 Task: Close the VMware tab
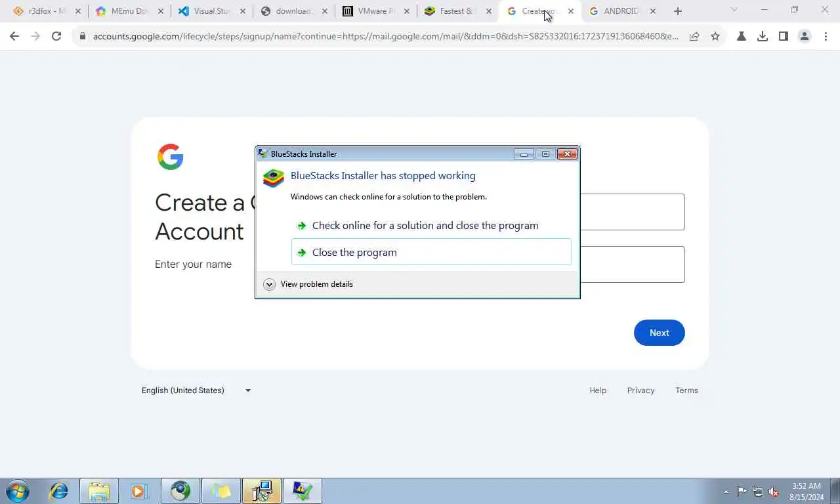(407, 11)
